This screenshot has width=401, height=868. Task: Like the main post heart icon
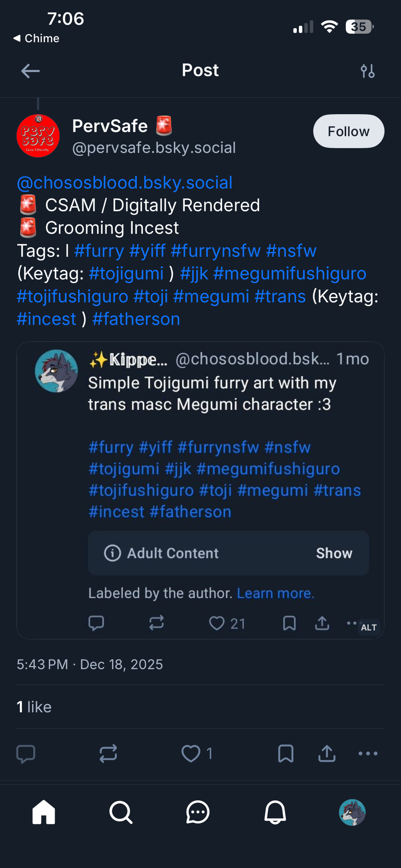[x=191, y=753]
